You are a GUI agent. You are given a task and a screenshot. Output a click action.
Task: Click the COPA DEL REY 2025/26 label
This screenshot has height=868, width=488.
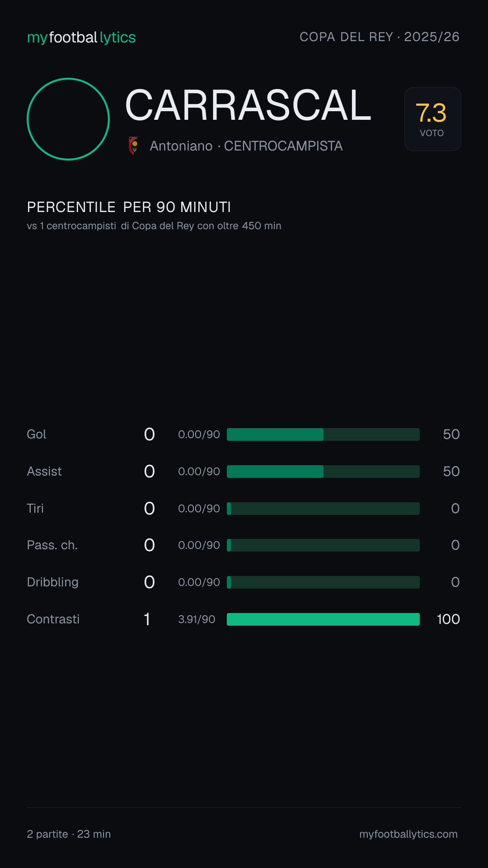tap(380, 37)
